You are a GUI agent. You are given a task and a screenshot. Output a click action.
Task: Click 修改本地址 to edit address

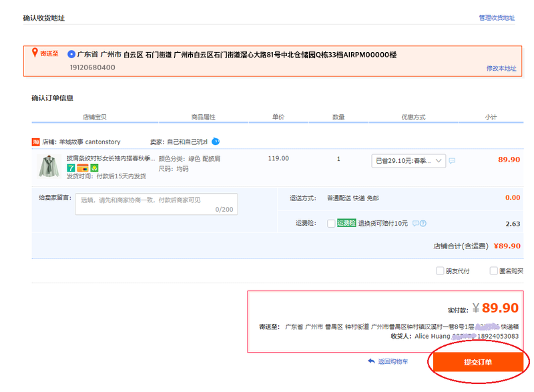coord(501,69)
